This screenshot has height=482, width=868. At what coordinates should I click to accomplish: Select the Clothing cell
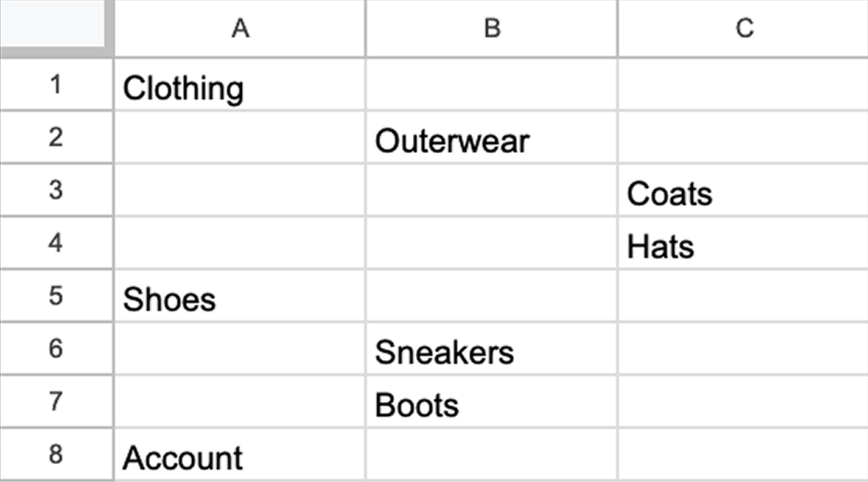point(240,86)
